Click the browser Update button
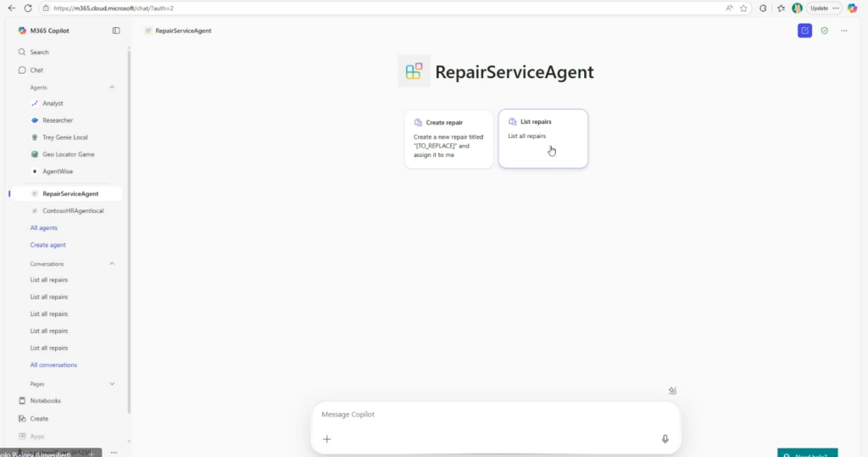 tap(824, 8)
